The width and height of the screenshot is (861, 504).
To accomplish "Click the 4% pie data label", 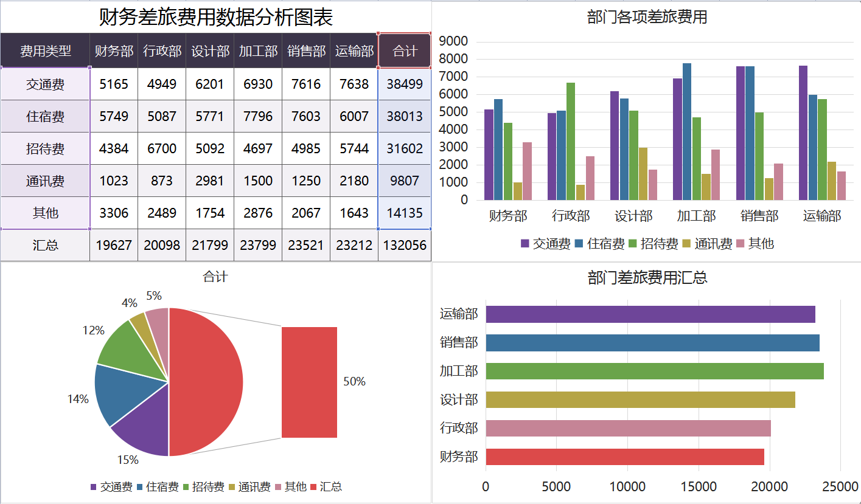I will pyautogui.click(x=130, y=303).
